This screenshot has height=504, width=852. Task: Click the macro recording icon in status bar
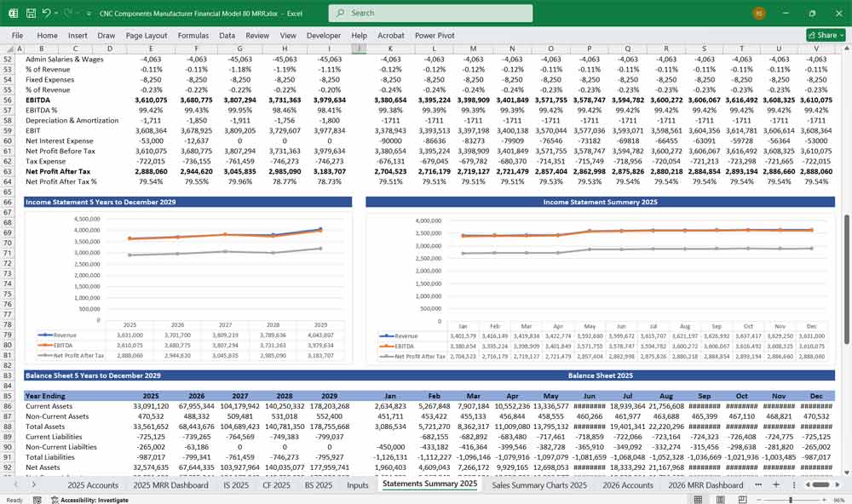pyautogui.click(x=37, y=500)
